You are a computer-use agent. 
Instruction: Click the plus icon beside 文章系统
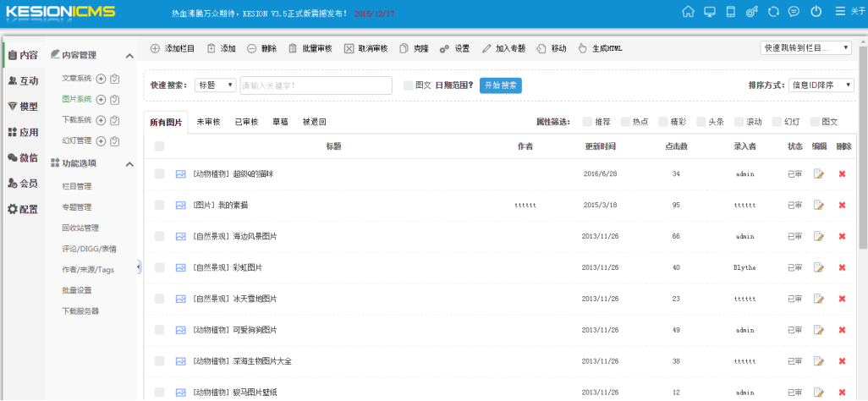(x=101, y=79)
